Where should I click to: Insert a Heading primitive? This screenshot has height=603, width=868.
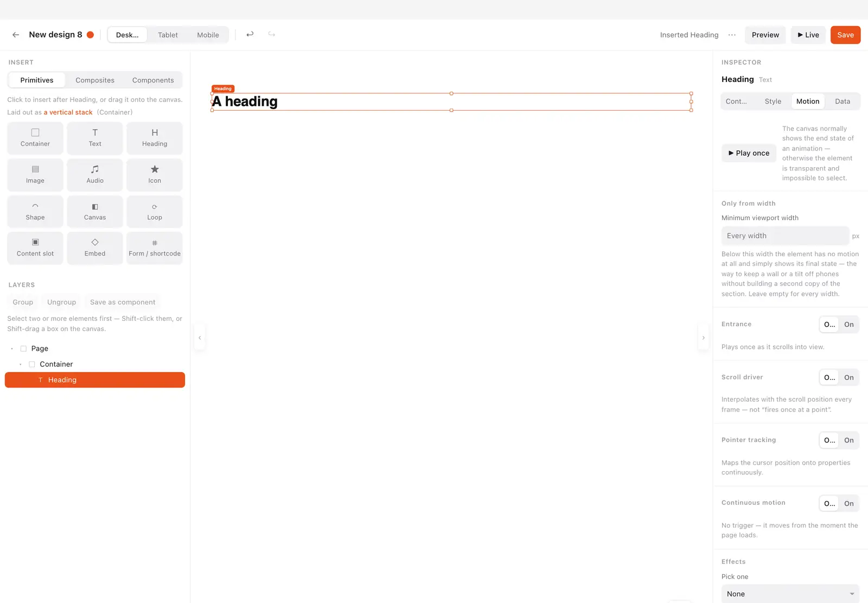pyautogui.click(x=155, y=138)
